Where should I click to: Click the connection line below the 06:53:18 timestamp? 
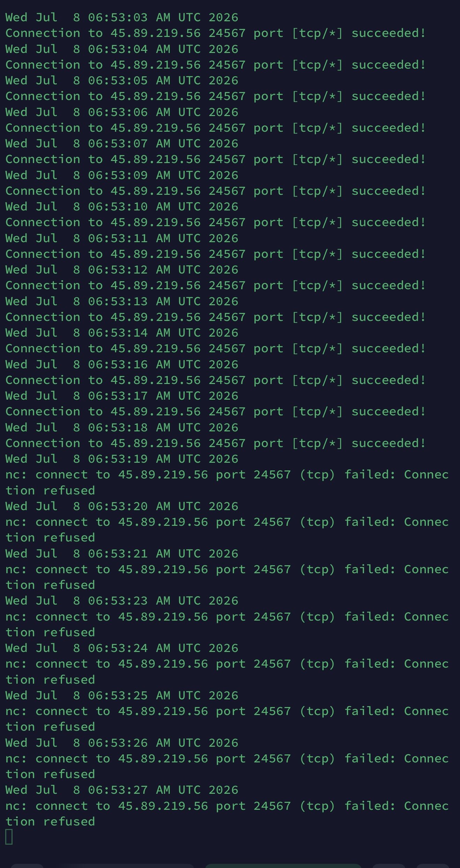[215, 443]
